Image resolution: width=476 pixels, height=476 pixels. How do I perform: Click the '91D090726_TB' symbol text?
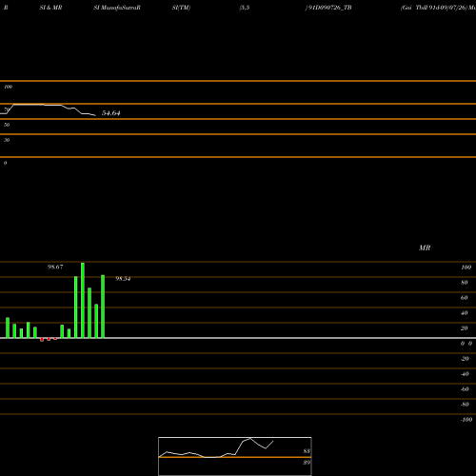(x=329, y=8)
